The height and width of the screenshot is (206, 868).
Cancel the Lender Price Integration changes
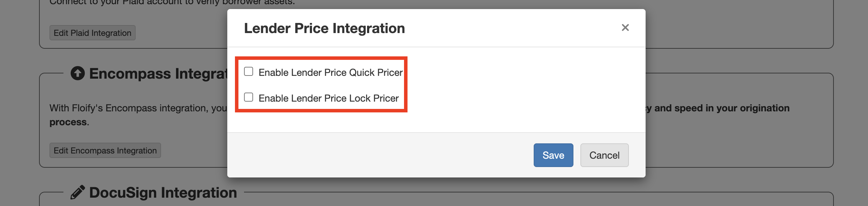(604, 155)
